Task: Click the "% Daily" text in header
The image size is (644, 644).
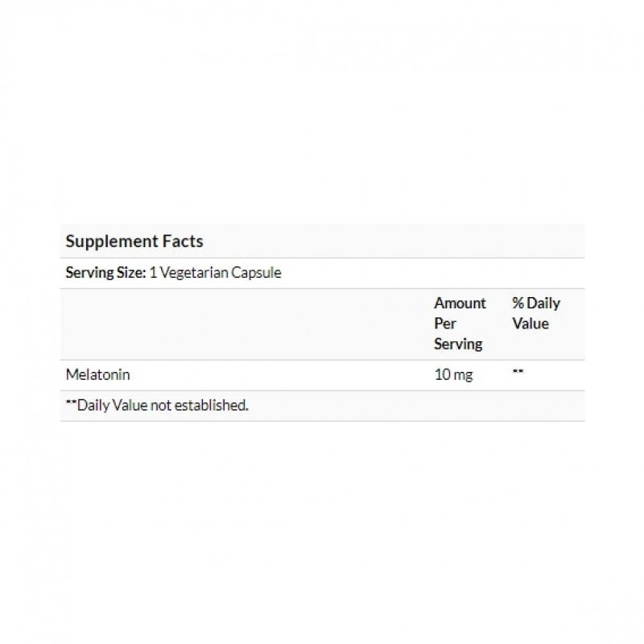Action: pos(535,303)
